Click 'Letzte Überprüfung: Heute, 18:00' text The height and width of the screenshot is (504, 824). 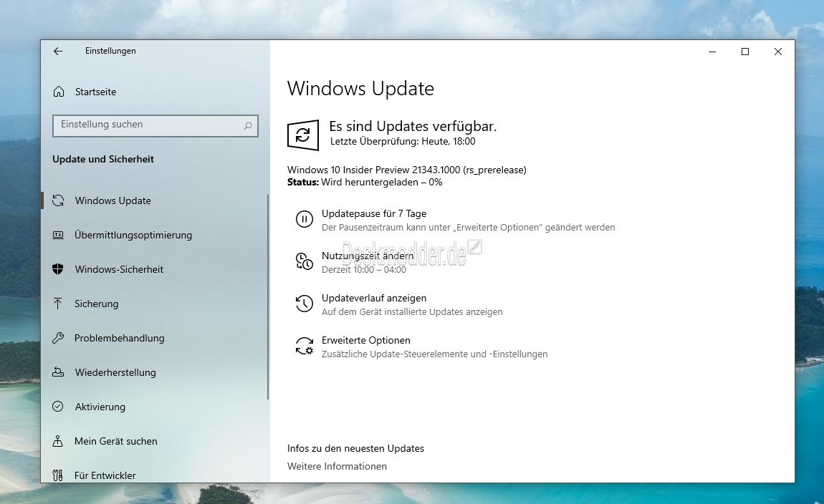(403, 141)
